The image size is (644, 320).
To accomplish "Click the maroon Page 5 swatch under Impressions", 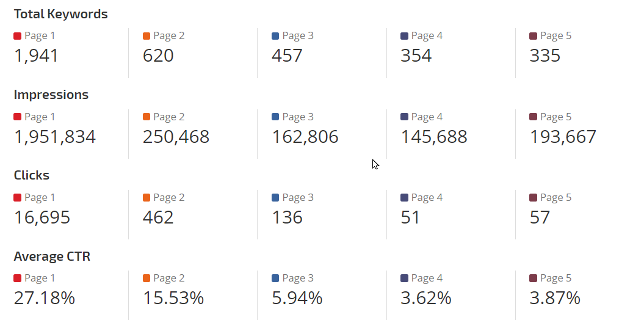I will pos(534,117).
